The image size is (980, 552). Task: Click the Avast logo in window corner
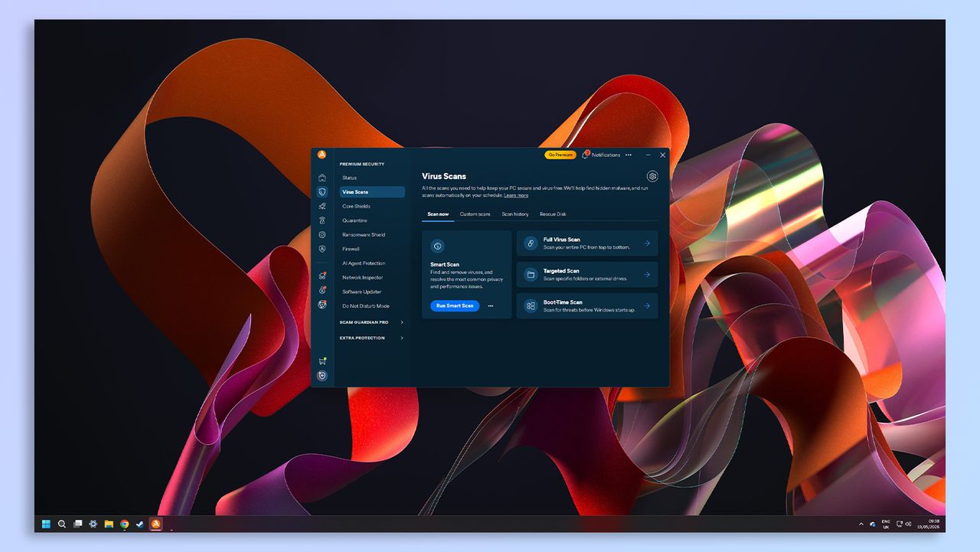click(322, 155)
